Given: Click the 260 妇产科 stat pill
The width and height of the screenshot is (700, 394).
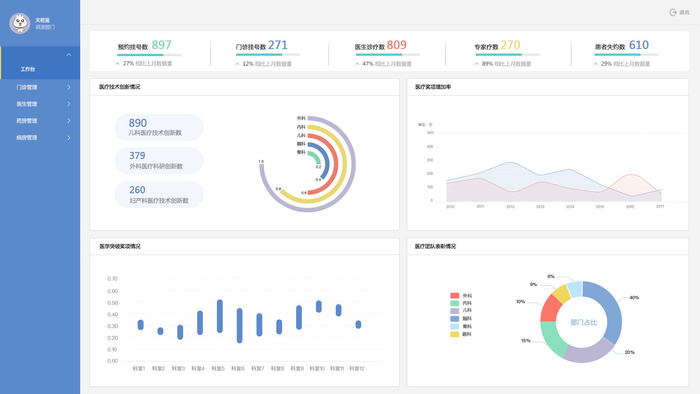Looking at the screenshot, I should (159, 195).
